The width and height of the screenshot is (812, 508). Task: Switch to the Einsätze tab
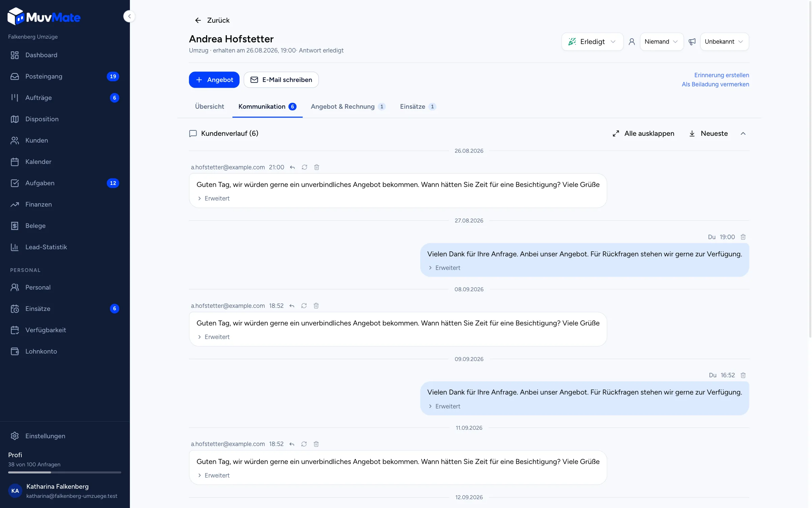pos(418,107)
